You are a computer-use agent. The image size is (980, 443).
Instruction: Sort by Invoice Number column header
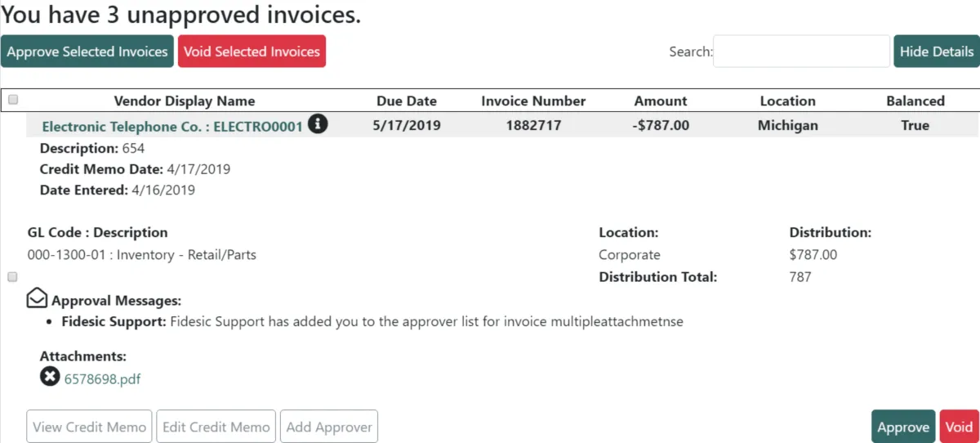(x=533, y=101)
